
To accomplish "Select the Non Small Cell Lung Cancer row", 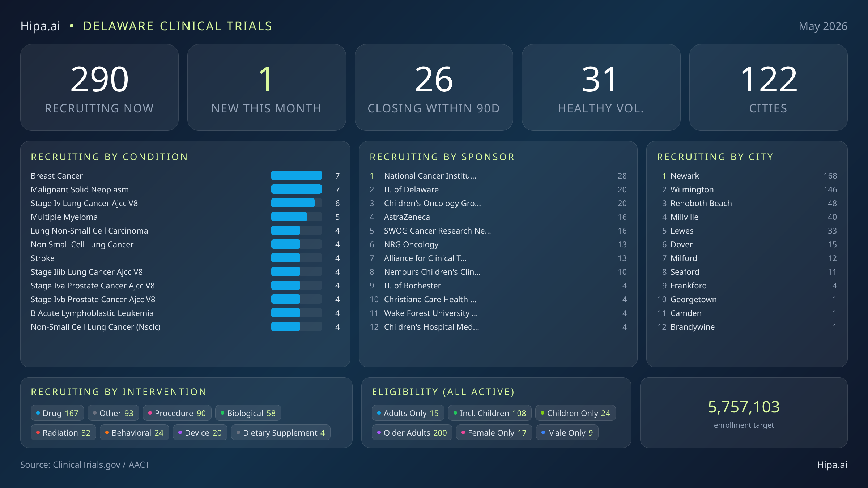I will click(x=185, y=244).
